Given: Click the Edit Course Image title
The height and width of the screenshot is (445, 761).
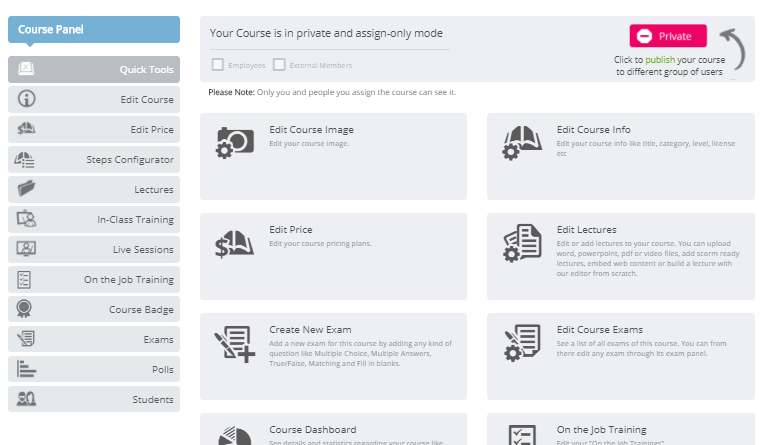Looking at the screenshot, I should click(x=312, y=130).
